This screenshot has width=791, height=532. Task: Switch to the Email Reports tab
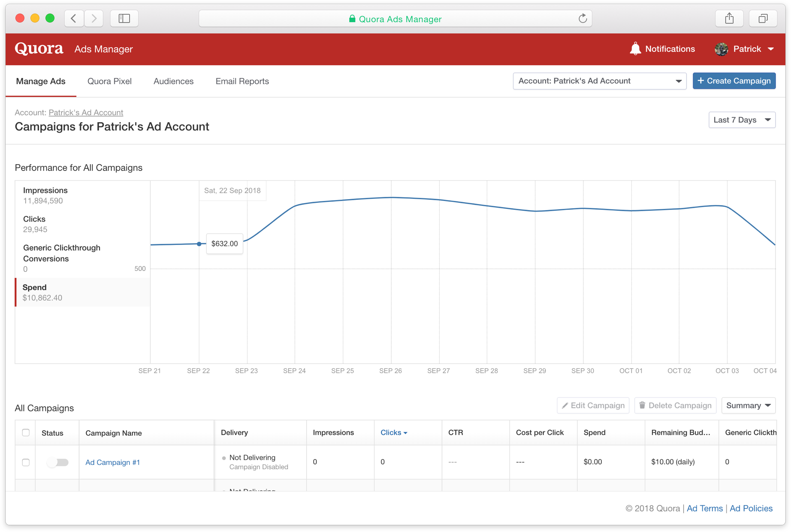click(242, 81)
